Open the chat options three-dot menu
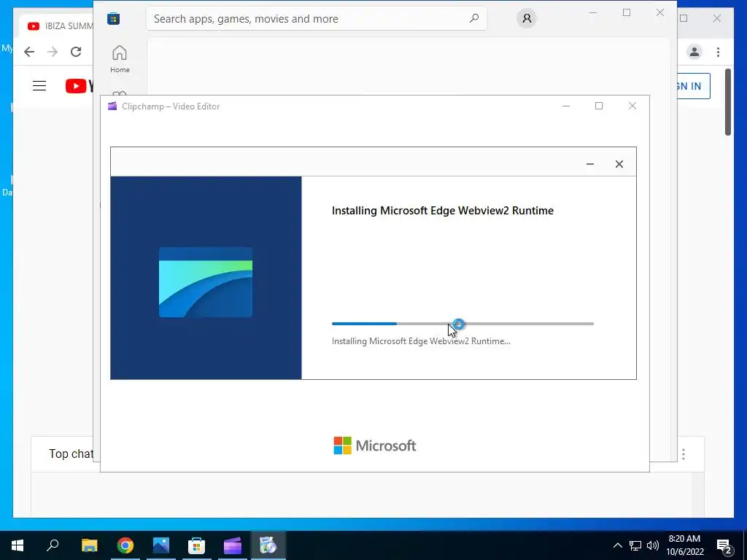This screenshot has width=747, height=560. (x=684, y=454)
